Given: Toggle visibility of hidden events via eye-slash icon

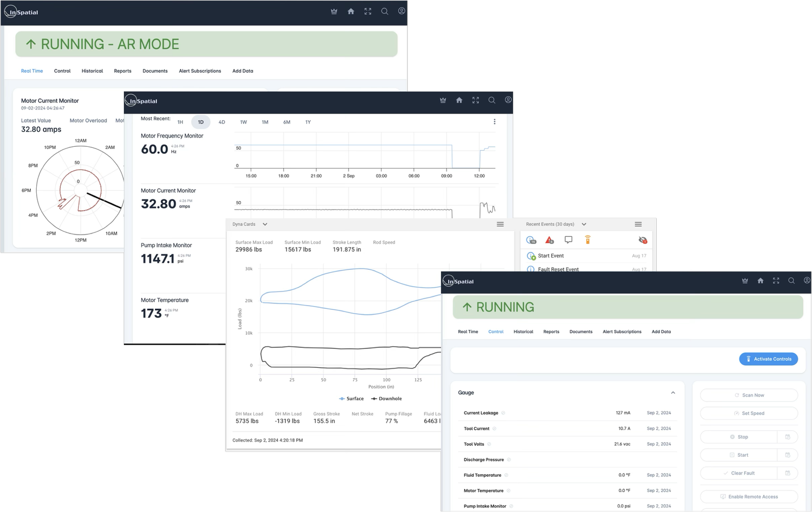Looking at the screenshot, I should click(x=643, y=239).
